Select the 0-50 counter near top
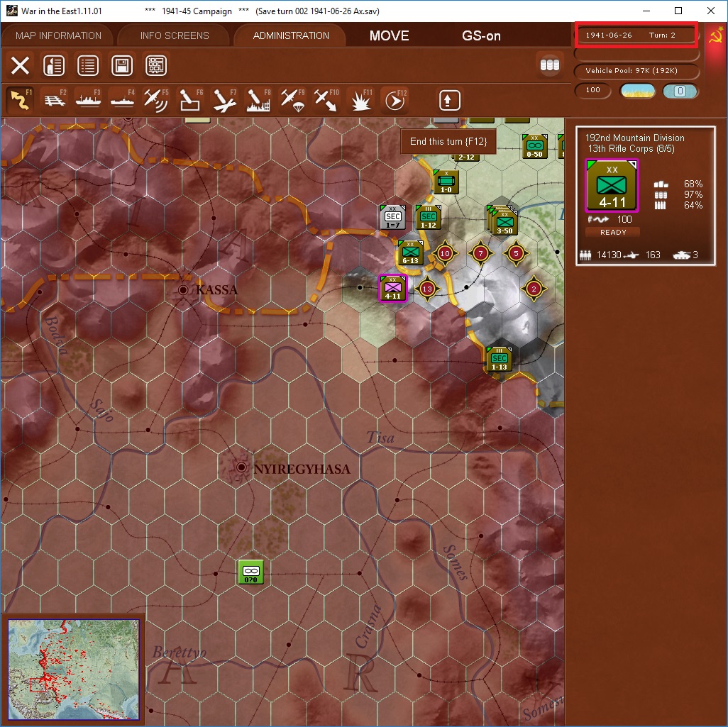 tap(534, 146)
